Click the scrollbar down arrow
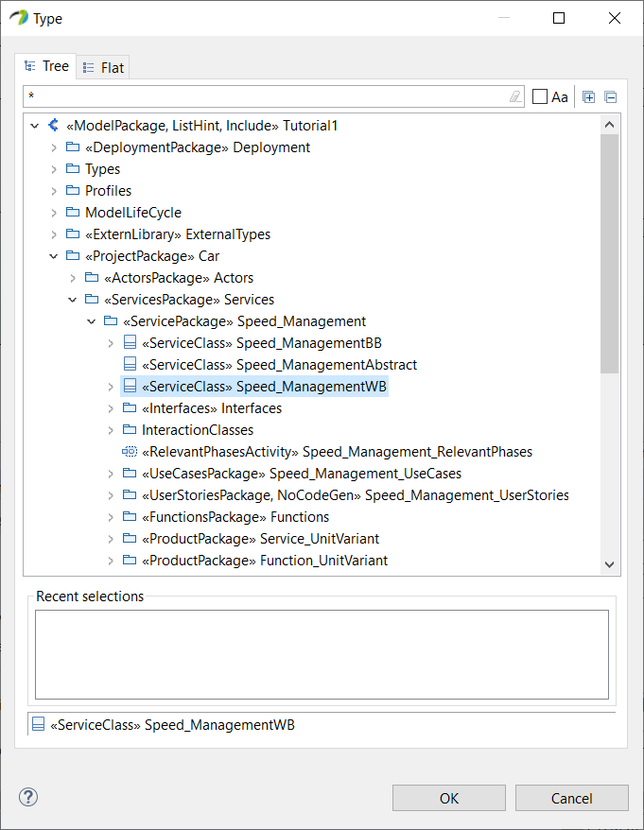644x830 pixels. click(x=609, y=564)
